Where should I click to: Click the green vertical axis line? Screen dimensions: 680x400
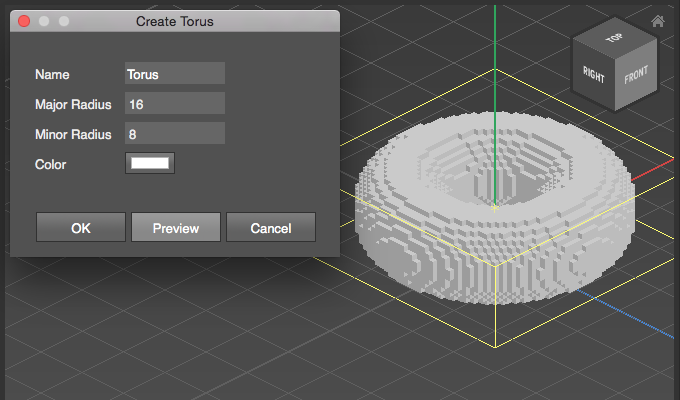click(x=494, y=60)
